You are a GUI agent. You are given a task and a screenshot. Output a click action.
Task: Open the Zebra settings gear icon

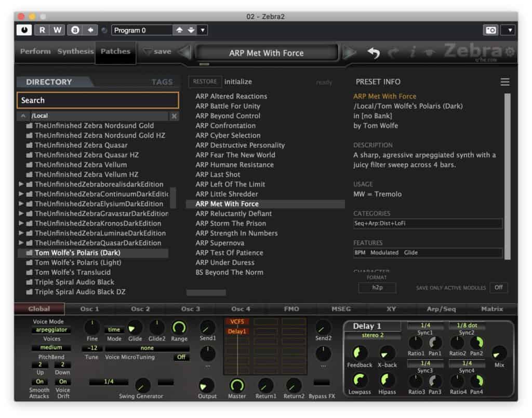point(510,51)
